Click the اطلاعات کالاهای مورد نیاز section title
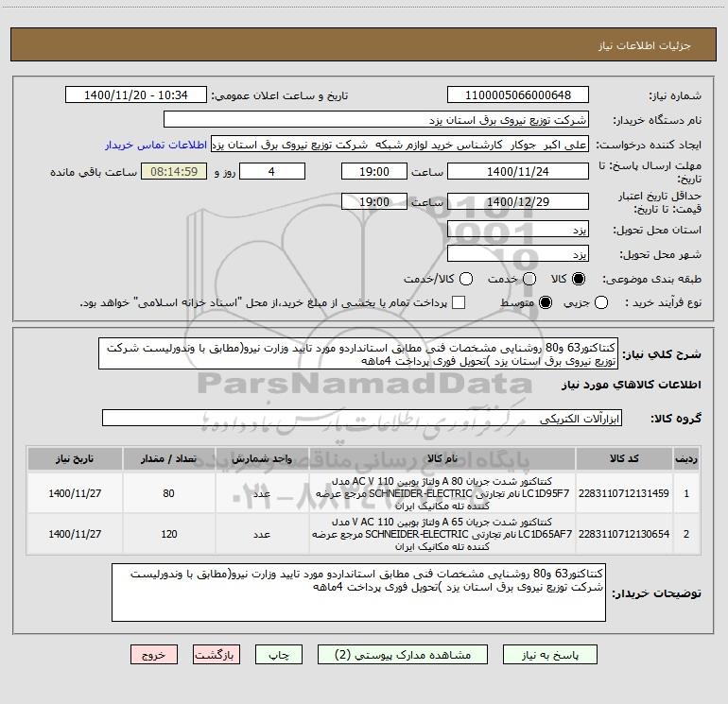Viewport: 728px width, 704px height. tap(631, 385)
